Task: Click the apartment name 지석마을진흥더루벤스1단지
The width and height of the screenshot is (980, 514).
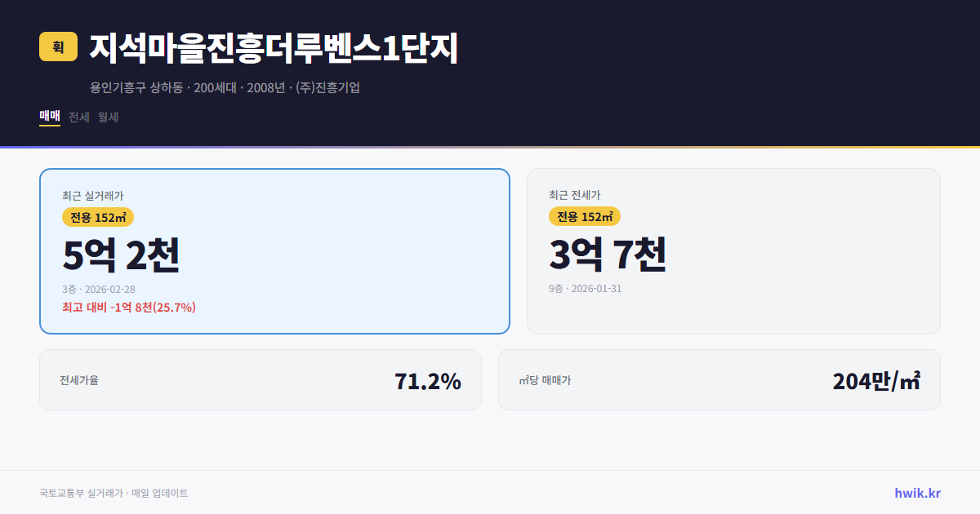Action: click(274, 47)
